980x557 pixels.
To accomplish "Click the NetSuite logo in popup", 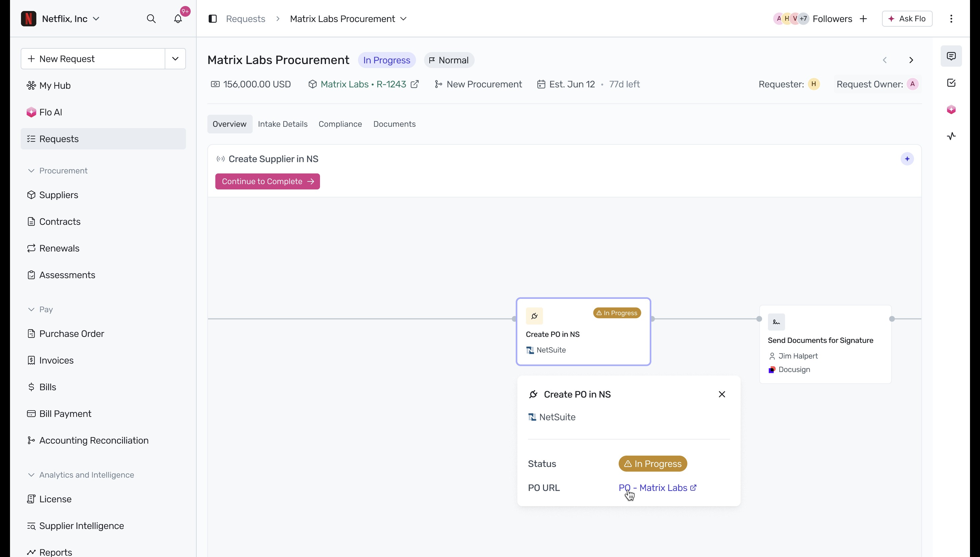I will click(x=532, y=417).
